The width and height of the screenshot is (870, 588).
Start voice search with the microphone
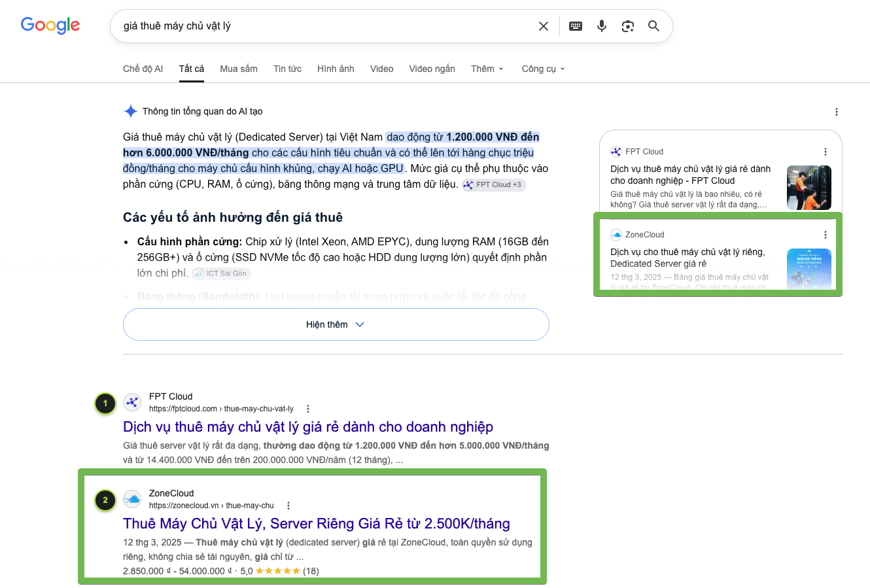tap(602, 26)
